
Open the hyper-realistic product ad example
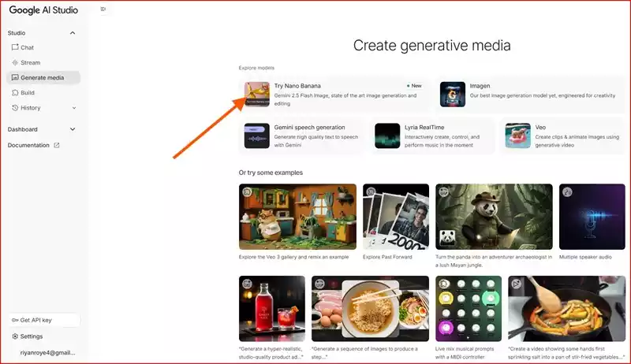pyautogui.click(x=272, y=309)
